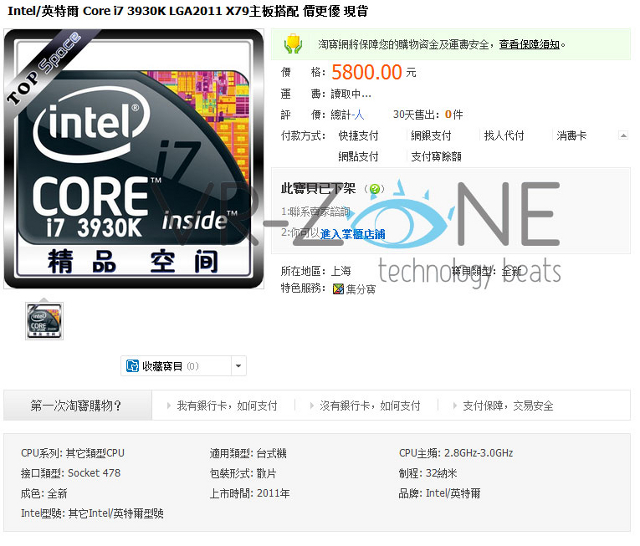Screen dimensions: 640x546
Task: Click the 收藏寶貝 button
Action: 176,366
